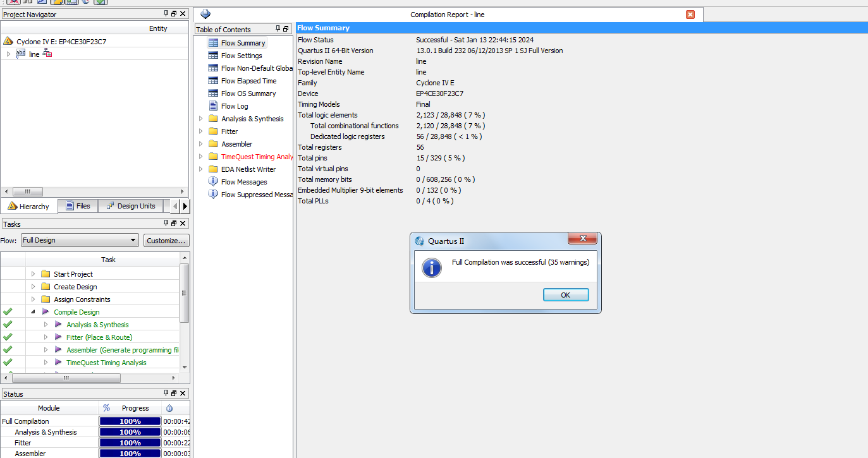Switch to the Files tab
Viewport: 868px width, 458px height.
(x=78, y=206)
